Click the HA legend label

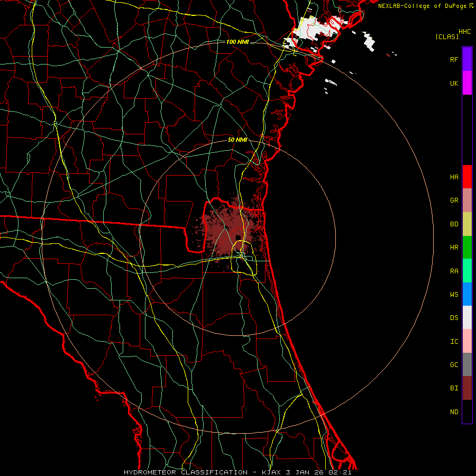pos(454,177)
